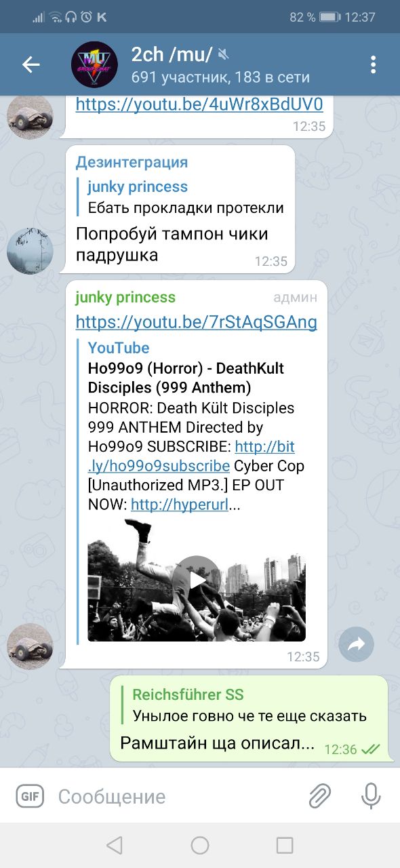Open the Дезинтеграция sender name
The image size is (400, 868).
click(132, 163)
